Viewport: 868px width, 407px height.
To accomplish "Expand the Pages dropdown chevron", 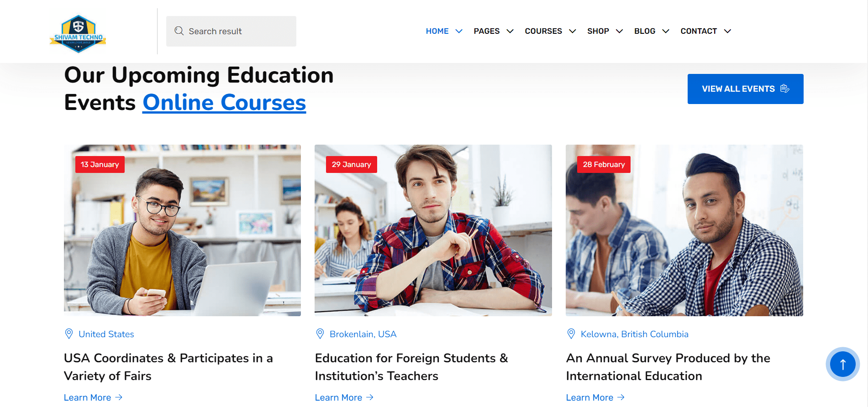I will click(510, 31).
